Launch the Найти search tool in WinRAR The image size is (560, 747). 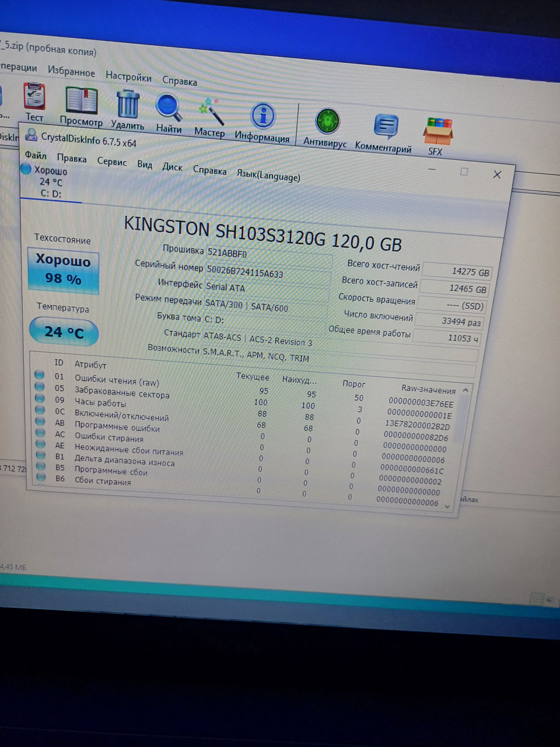click(x=169, y=108)
